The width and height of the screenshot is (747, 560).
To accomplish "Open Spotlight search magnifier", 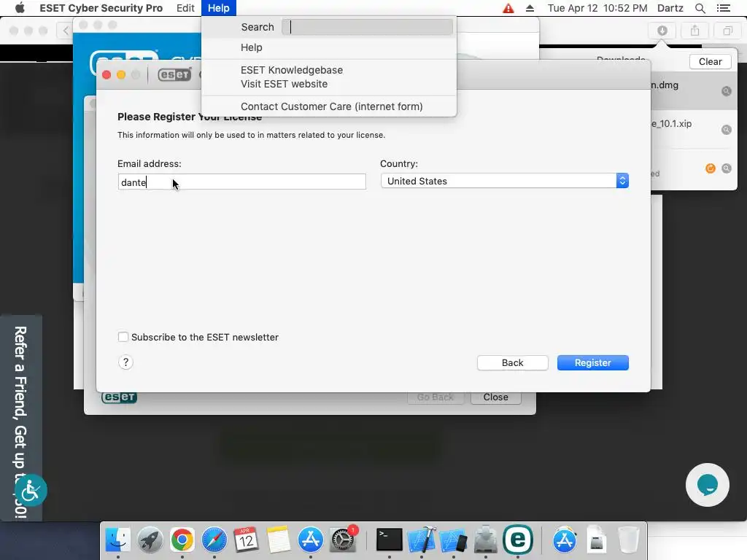I will [x=700, y=8].
